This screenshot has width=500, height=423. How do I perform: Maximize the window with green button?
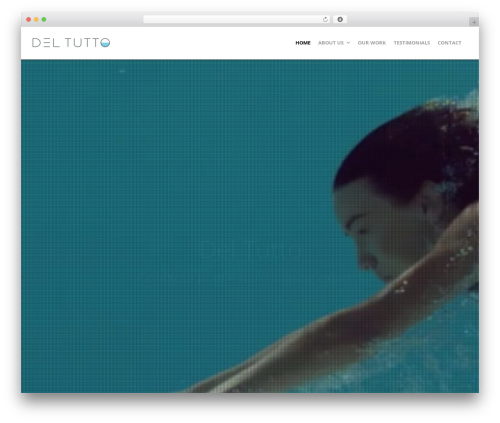point(44,19)
